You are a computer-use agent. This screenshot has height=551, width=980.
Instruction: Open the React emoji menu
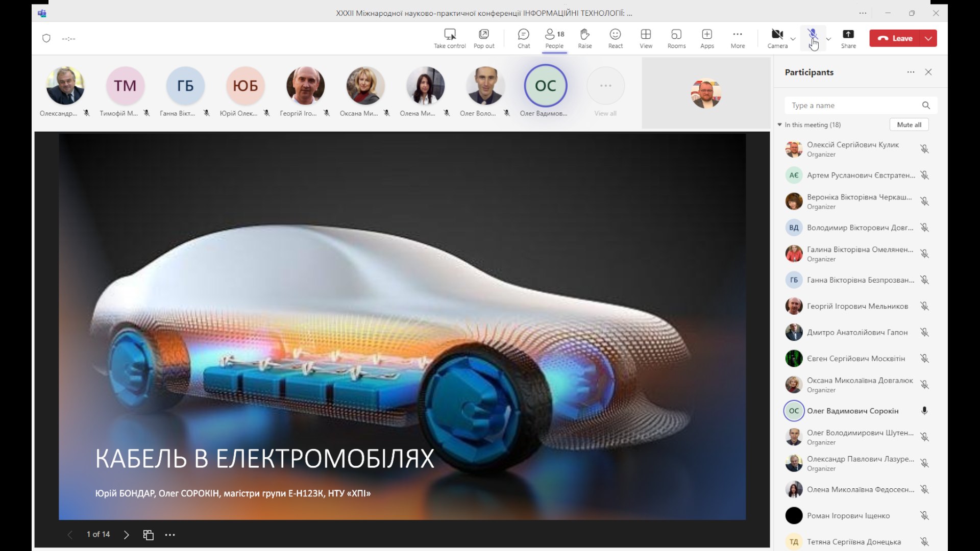615,35
